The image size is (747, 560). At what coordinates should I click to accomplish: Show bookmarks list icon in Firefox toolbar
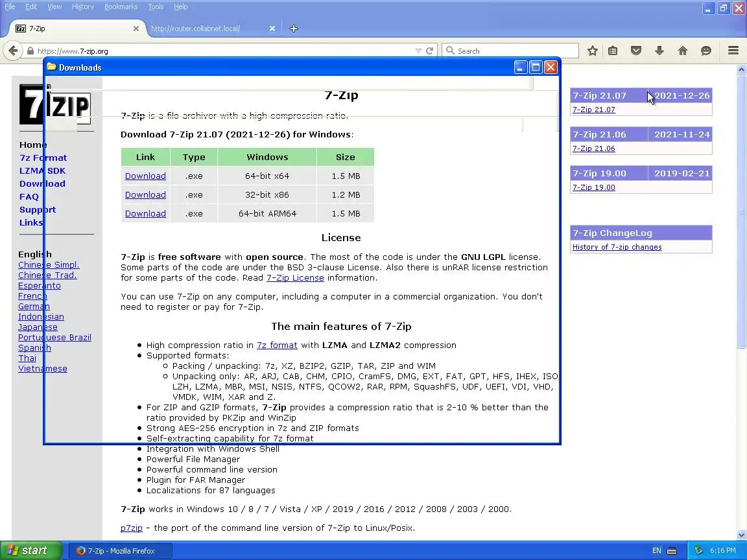coord(613,51)
